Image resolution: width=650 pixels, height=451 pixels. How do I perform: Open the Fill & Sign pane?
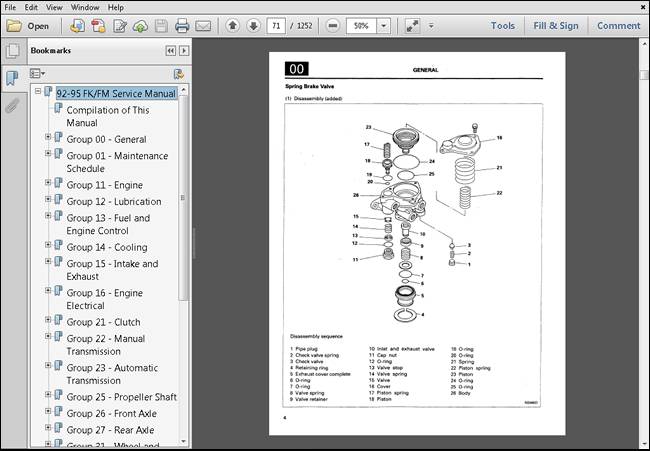pyautogui.click(x=555, y=26)
